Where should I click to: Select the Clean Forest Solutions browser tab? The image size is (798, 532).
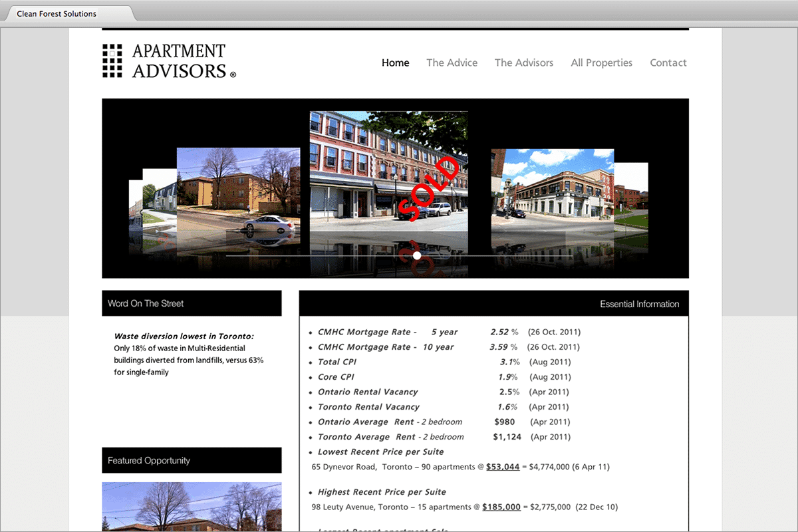(57, 13)
